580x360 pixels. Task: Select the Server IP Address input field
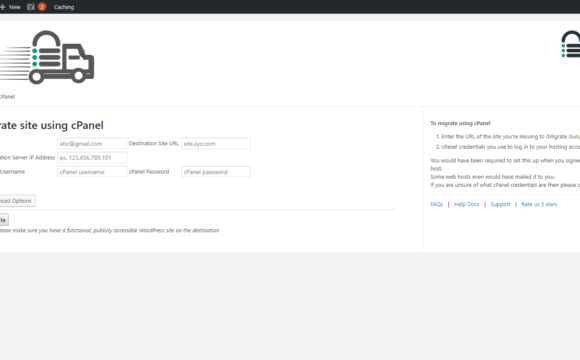tap(92, 158)
